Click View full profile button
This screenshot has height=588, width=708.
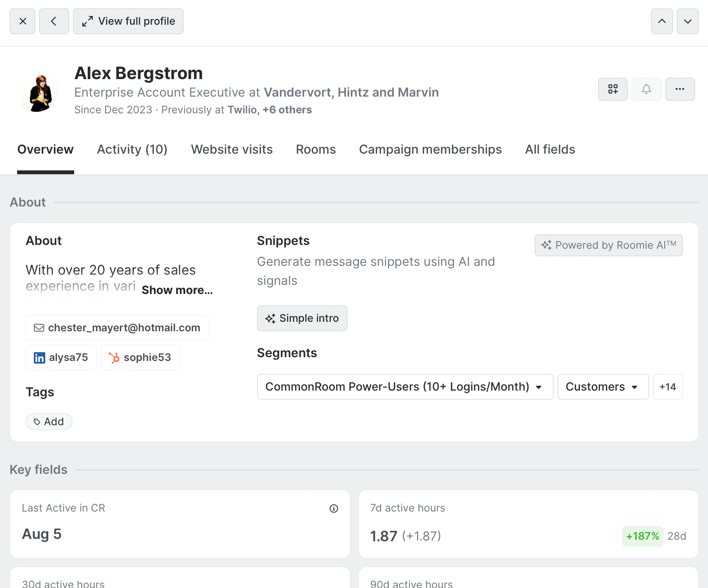click(x=128, y=21)
